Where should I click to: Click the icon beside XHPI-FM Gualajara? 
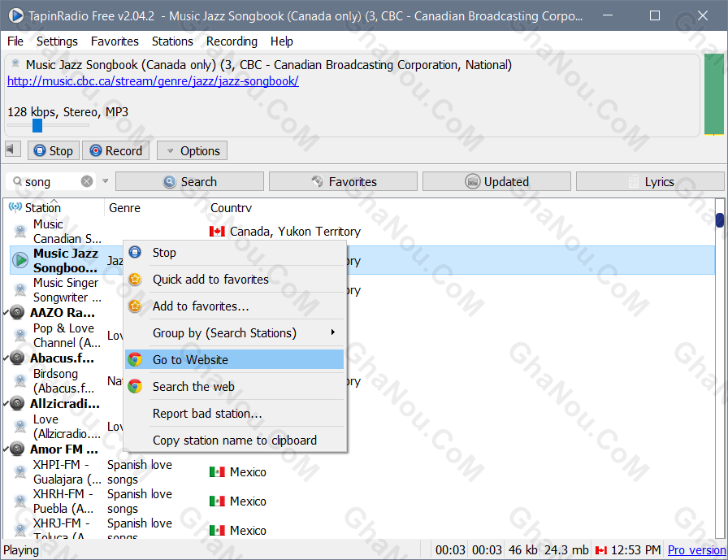pos(20,471)
